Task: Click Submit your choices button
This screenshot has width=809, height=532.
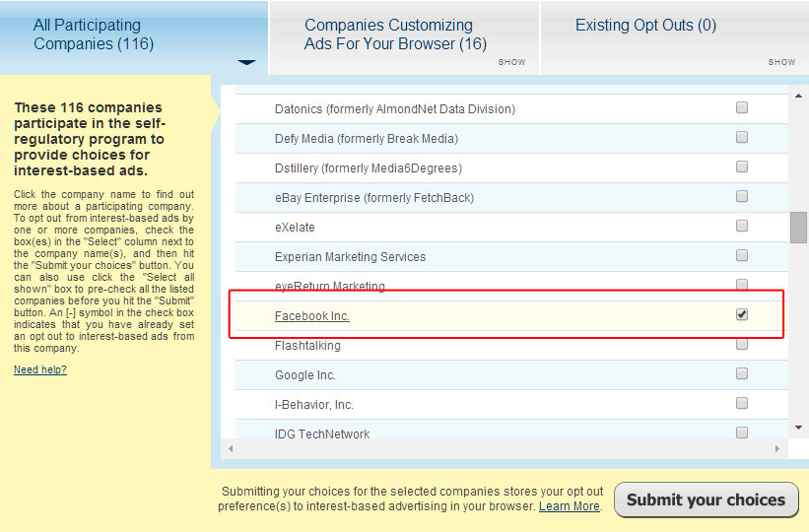Action: 706,499
